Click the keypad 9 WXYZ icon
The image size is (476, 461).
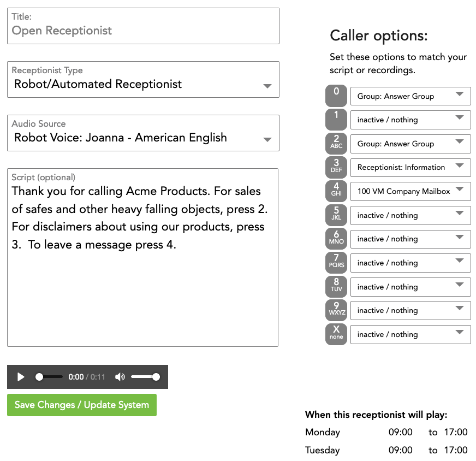[x=336, y=310]
